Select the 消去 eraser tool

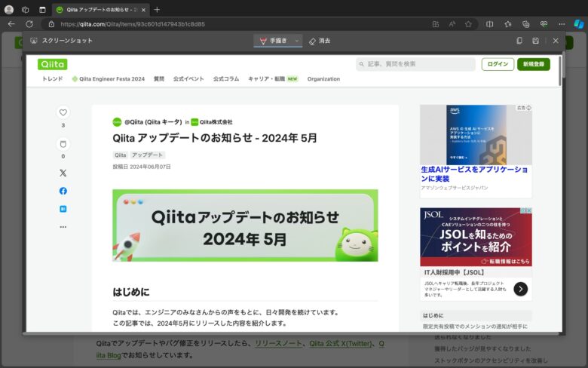point(320,41)
